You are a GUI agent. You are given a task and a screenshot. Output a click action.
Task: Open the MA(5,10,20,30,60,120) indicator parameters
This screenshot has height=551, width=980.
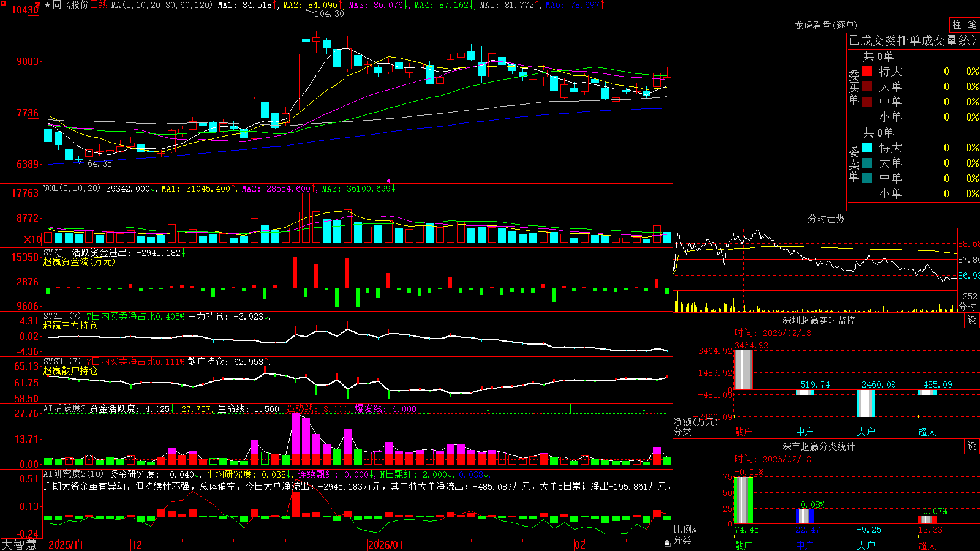click(162, 5)
